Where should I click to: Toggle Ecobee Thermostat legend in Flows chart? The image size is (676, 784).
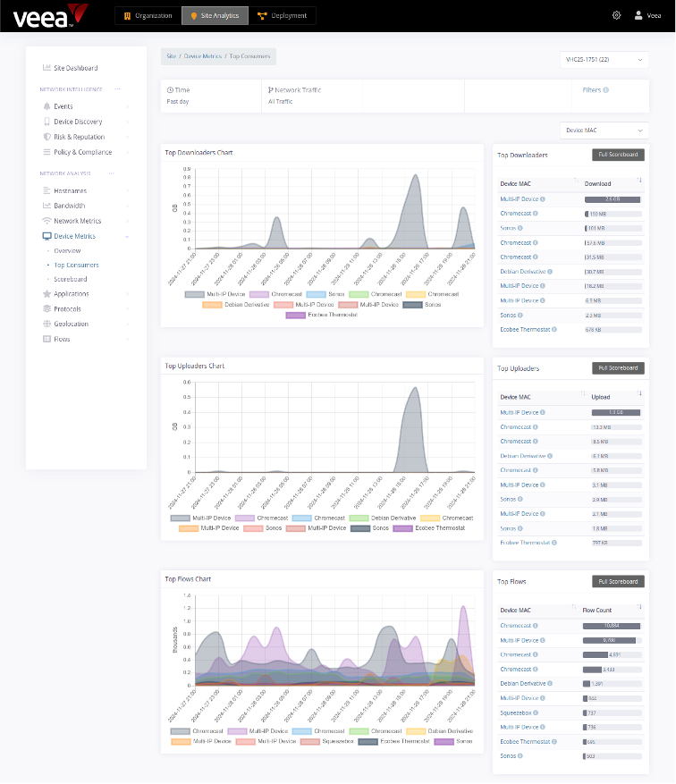point(394,741)
